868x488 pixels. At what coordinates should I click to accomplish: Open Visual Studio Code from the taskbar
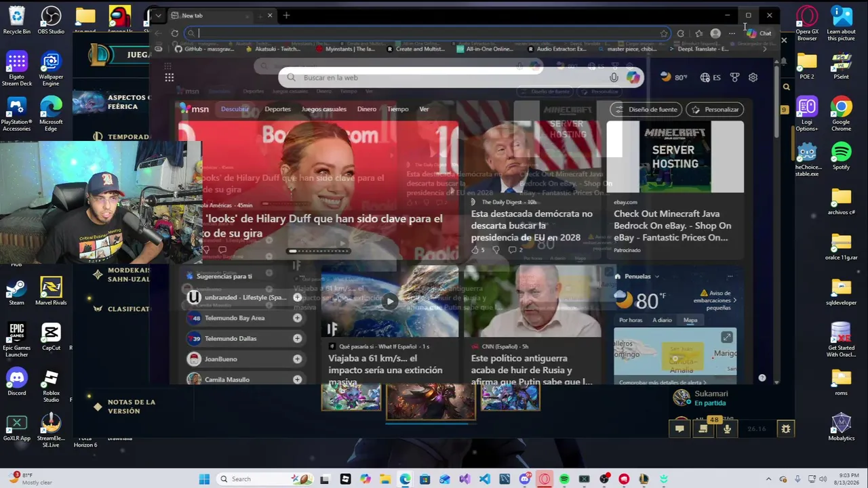pyautogui.click(x=484, y=479)
